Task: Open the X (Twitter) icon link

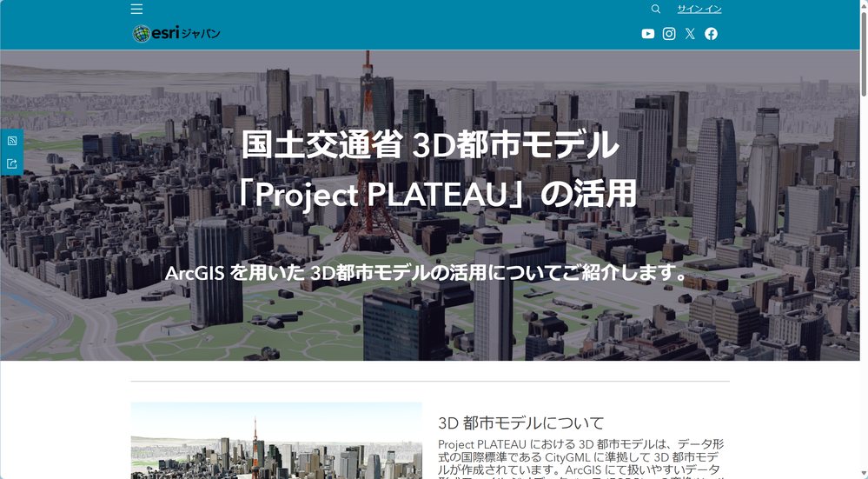Action: pos(690,34)
